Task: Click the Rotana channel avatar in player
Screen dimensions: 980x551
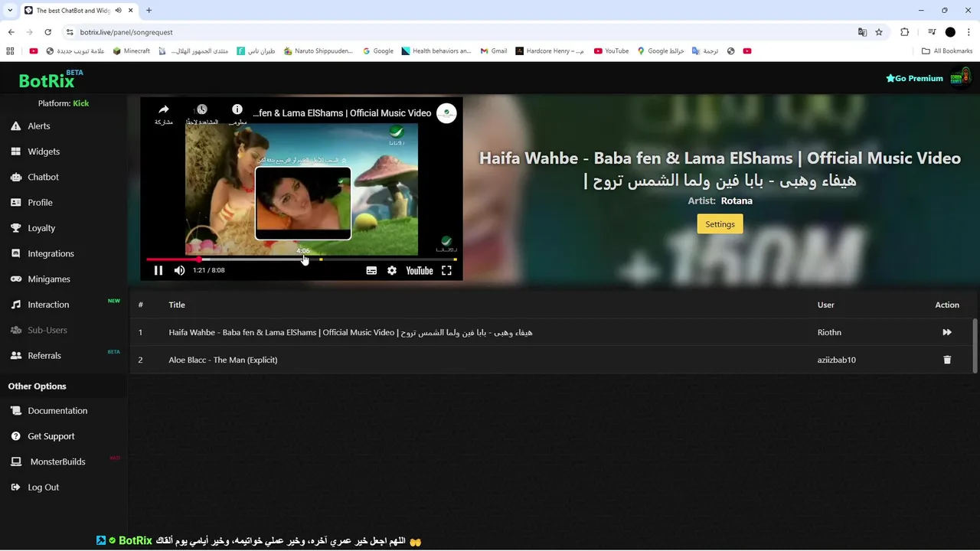Action: coord(446,113)
